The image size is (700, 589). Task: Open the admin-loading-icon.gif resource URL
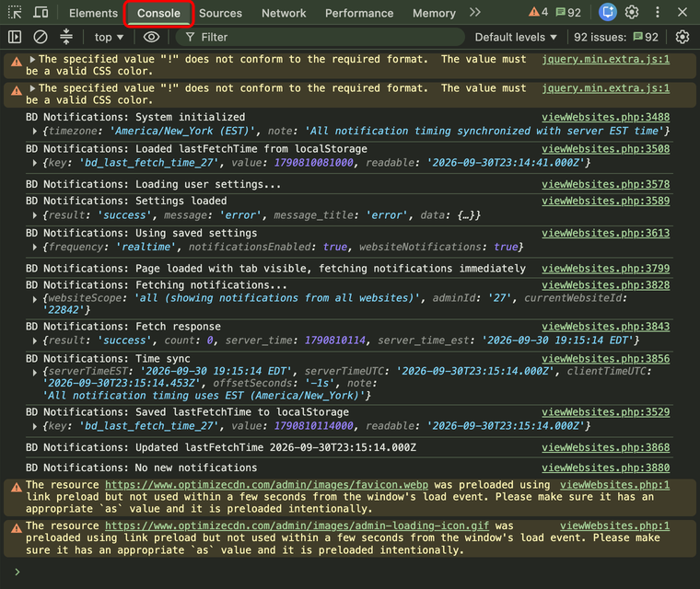pos(297,526)
